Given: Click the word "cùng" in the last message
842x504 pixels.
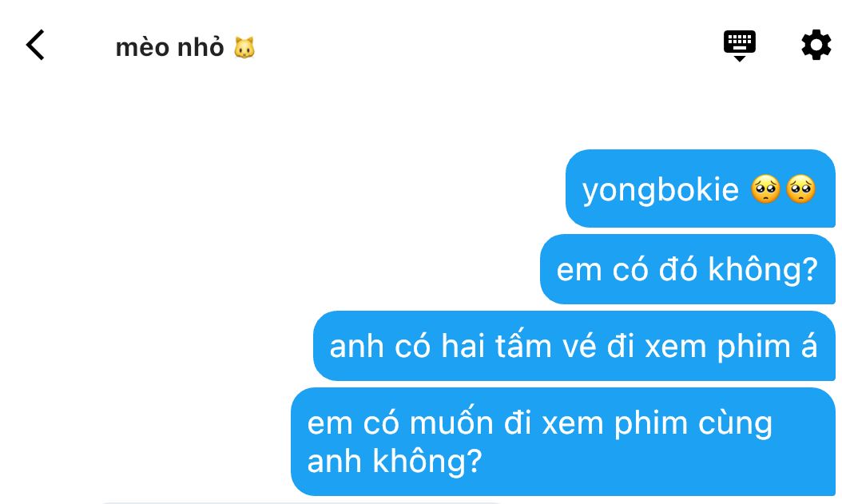Looking at the screenshot, I should pos(735,423).
